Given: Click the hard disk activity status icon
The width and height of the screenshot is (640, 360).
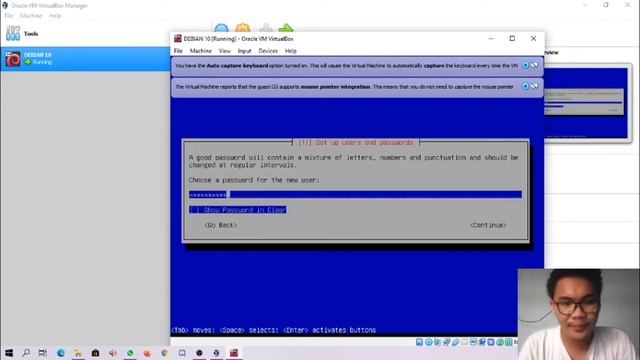Looking at the screenshot, I should click(419, 342).
